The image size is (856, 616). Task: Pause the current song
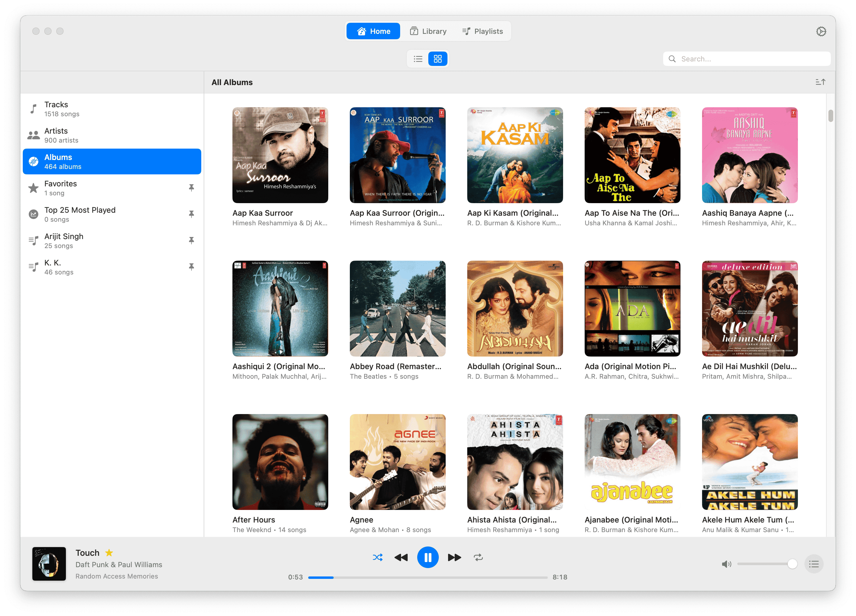point(428,557)
